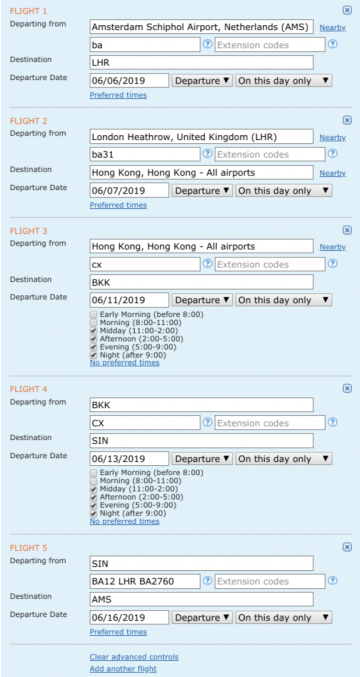The image size is (360, 677).
Task: Remove Flight 5 using its X icon
Action: [x=347, y=547]
